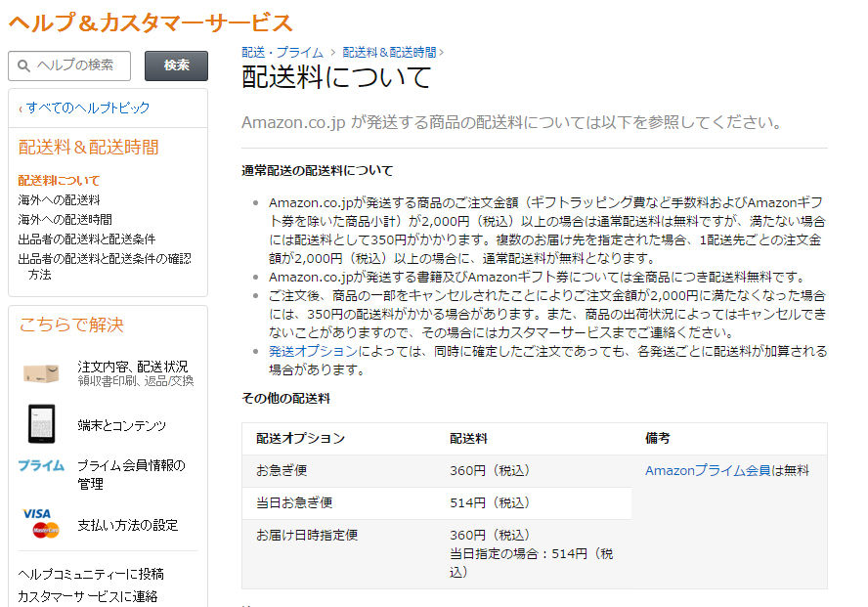Click the 配送料＆配送時間 sidebar heading
The width and height of the screenshot is (868, 607).
89,148
